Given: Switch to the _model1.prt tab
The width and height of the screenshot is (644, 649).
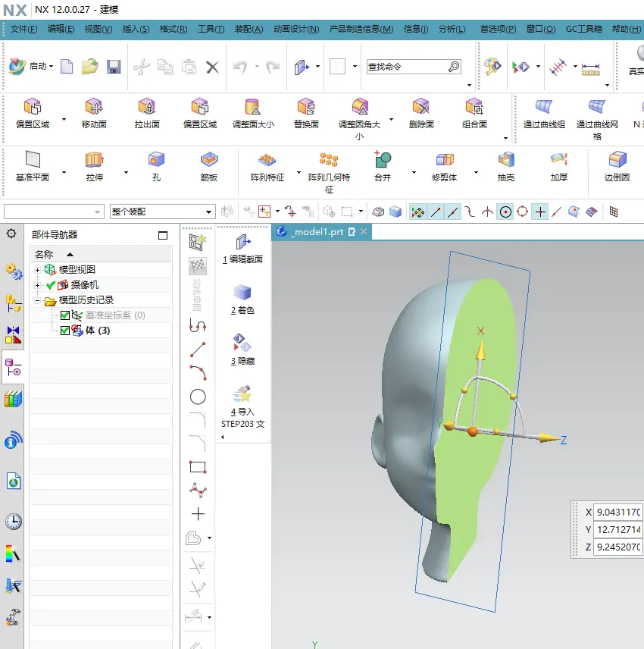Looking at the screenshot, I should (317, 232).
